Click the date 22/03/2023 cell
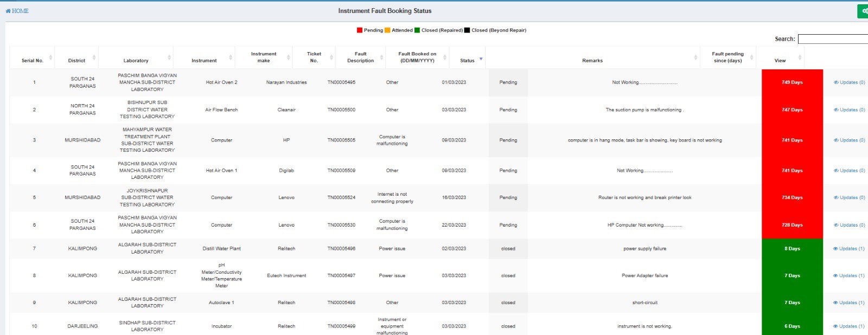 coord(454,225)
